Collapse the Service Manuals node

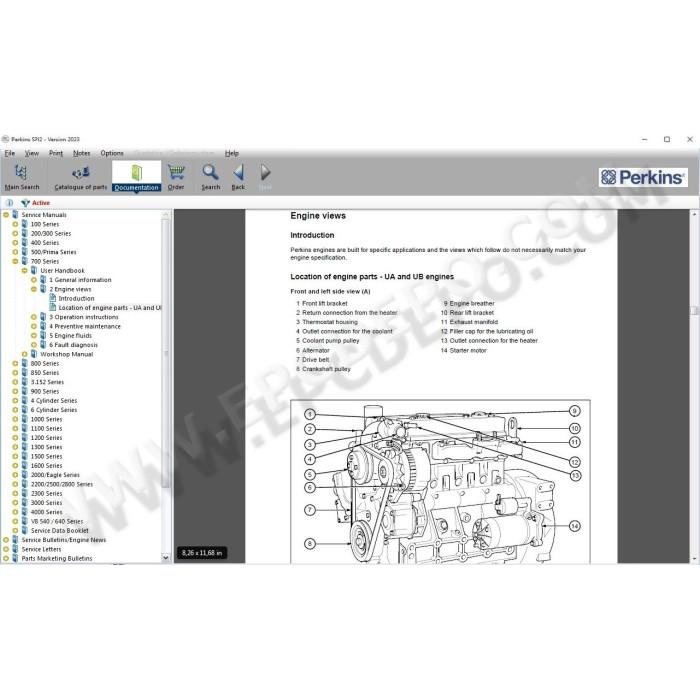(6, 215)
